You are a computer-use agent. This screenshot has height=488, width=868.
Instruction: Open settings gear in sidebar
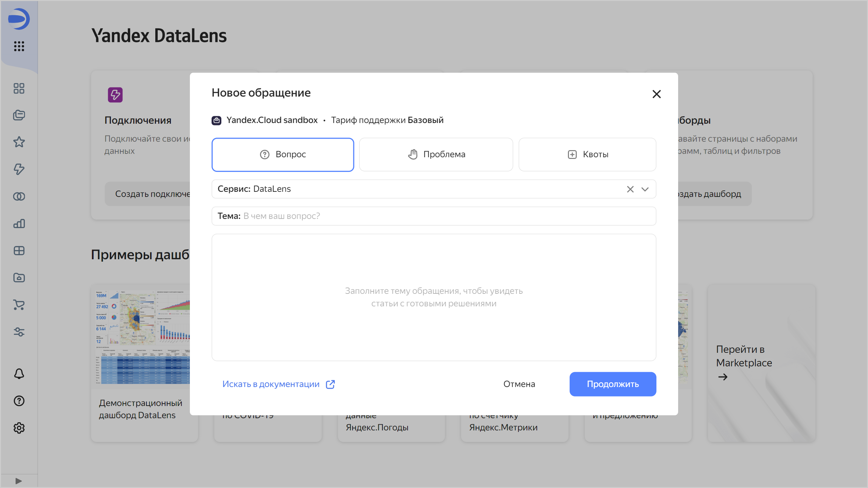[19, 428]
